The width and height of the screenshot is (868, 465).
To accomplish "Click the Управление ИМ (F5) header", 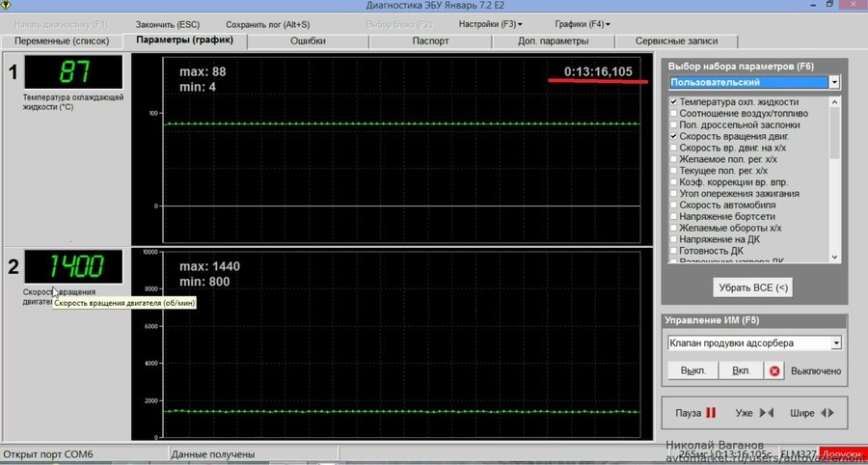I will pos(712,320).
